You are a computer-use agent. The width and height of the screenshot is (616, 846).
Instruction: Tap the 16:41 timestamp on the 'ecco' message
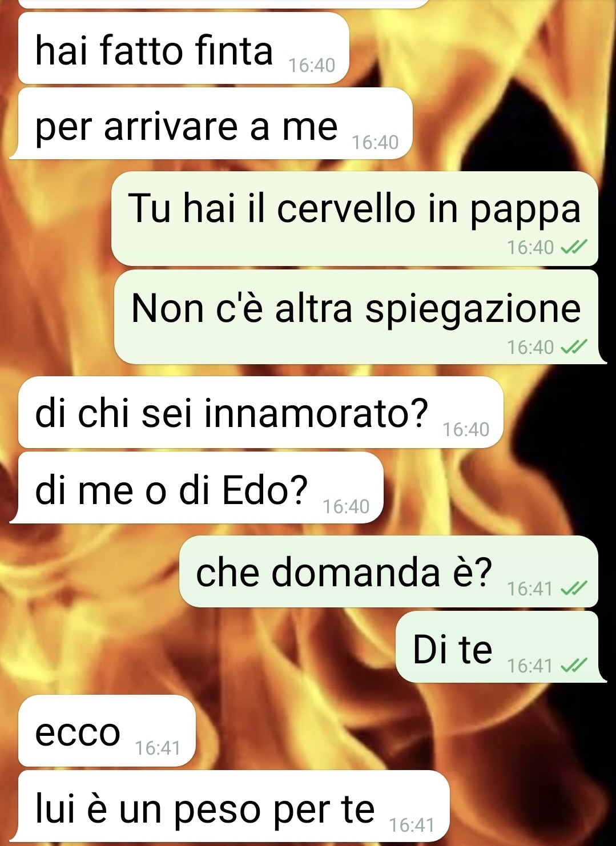pyautogui.click(x=158, y=748)
